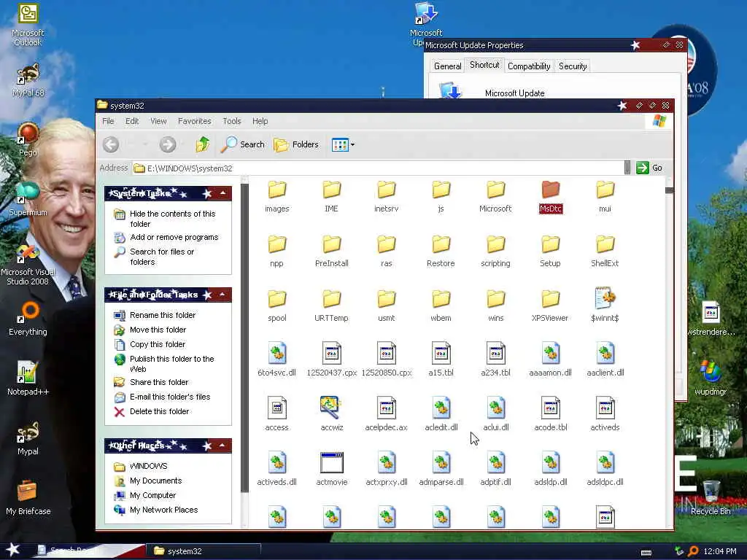Screen dimensions: 747x560
Task: Click the Forward arrow toolbar button
Action: point(167,144)
